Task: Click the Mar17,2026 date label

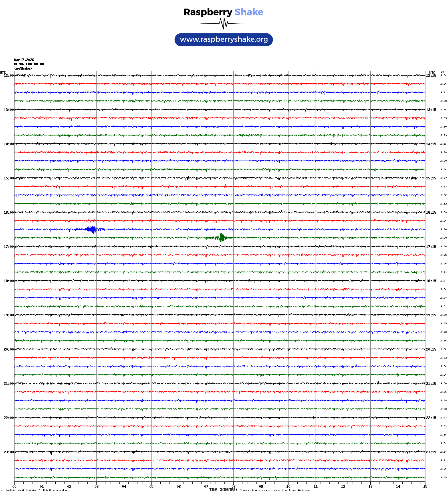Action: click(24, 60)
